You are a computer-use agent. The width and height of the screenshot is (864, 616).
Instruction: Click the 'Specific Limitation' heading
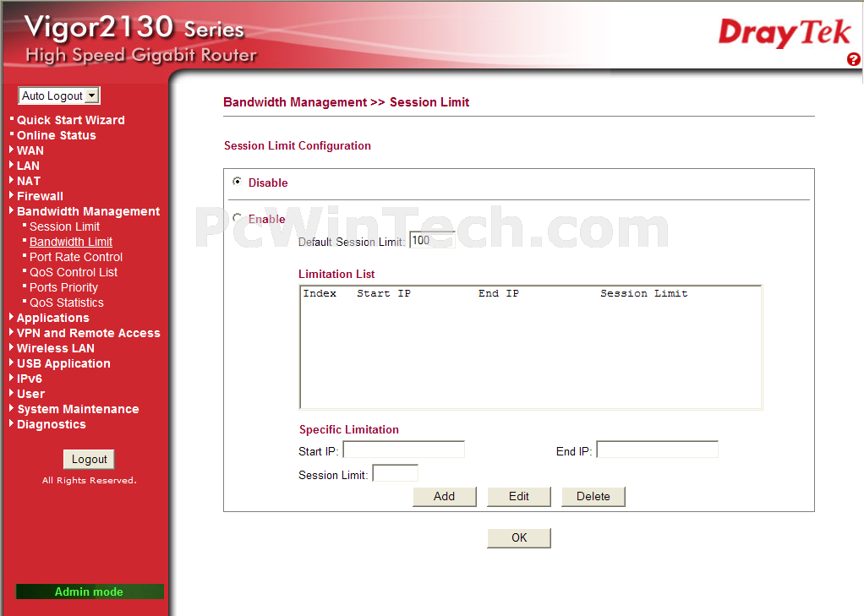[349, 430]
